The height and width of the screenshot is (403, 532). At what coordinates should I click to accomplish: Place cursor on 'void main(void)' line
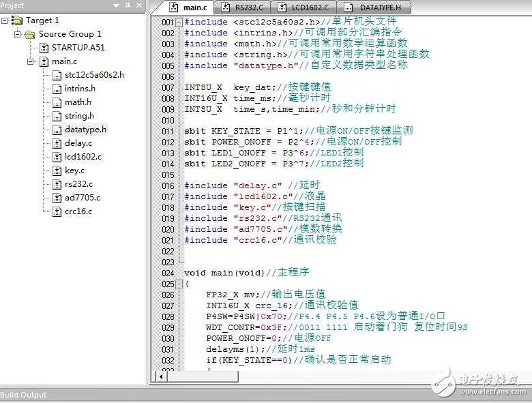pos(247,273)
